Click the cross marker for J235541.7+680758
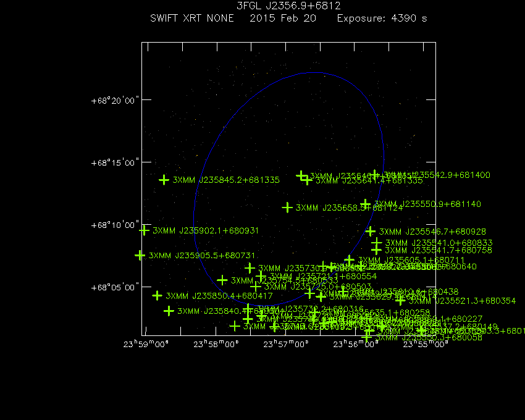 pyautogui.click(x=376, y=250)
